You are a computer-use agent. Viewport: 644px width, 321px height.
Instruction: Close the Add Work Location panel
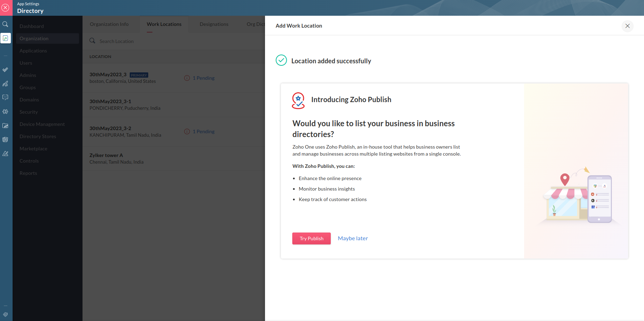tap(627, 26)
